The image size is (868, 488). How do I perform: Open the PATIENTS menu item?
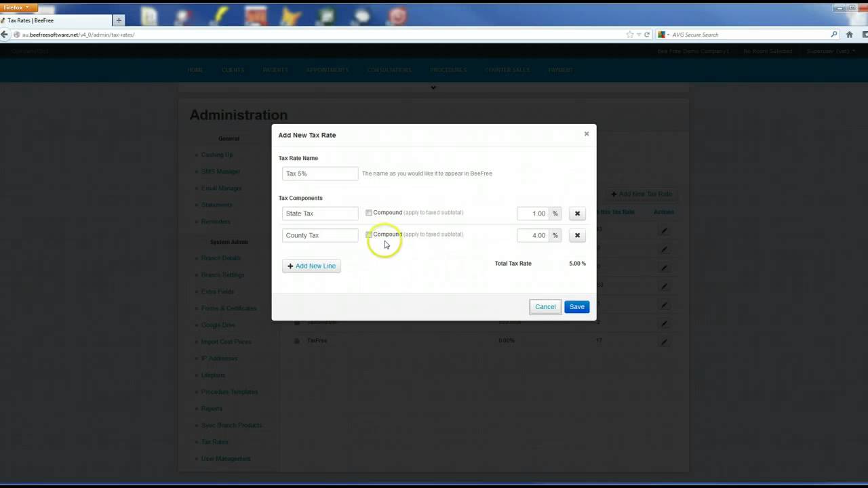275,70
